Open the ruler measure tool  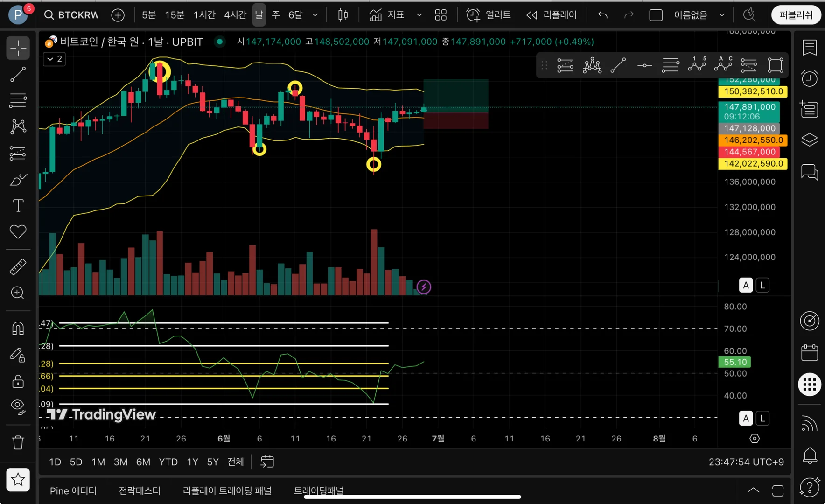click(18, 267)
